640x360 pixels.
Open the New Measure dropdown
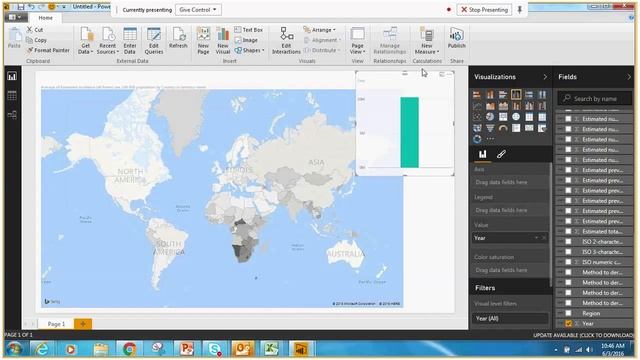pyautogui.click(x=427, y=41)
